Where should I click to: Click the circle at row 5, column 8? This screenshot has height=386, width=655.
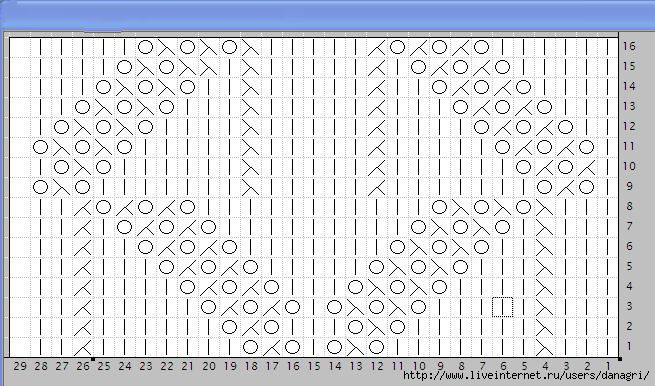pyautogui.click(x=460, y=267)
